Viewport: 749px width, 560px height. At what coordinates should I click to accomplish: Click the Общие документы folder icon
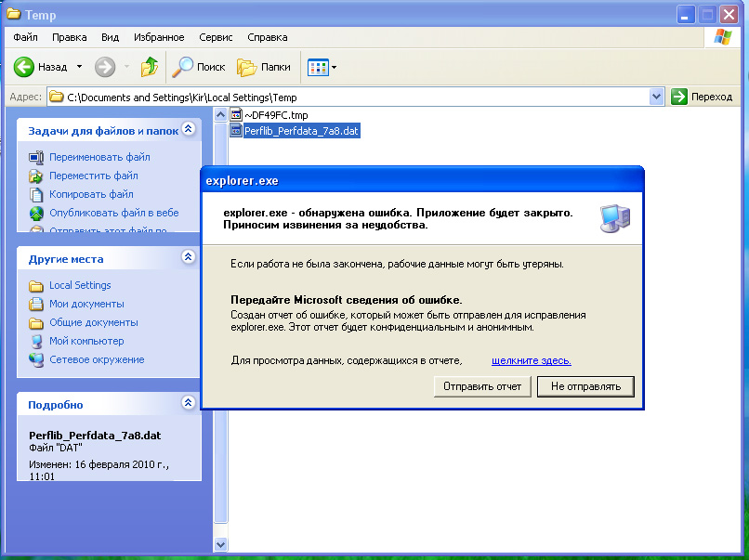tap(36, 323)
